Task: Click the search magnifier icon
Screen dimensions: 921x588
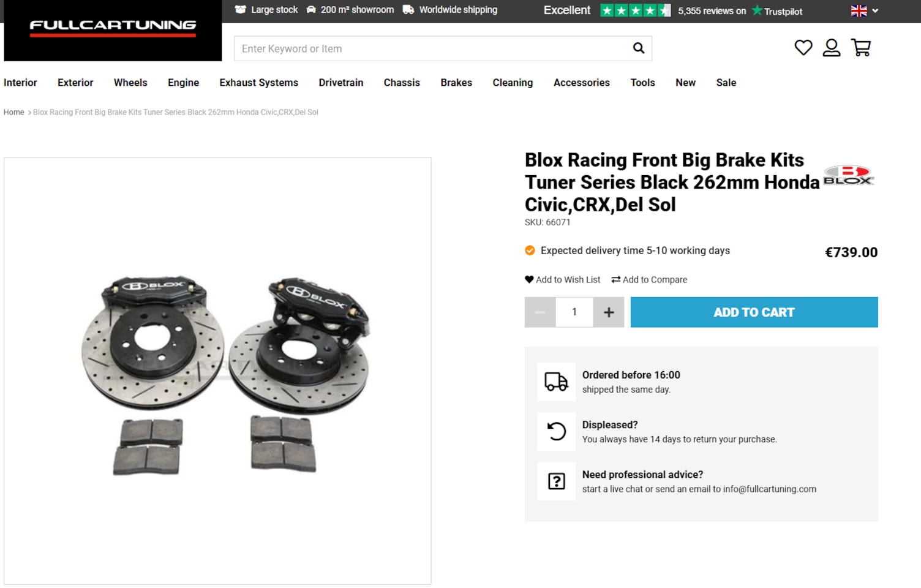Action: 638,48
